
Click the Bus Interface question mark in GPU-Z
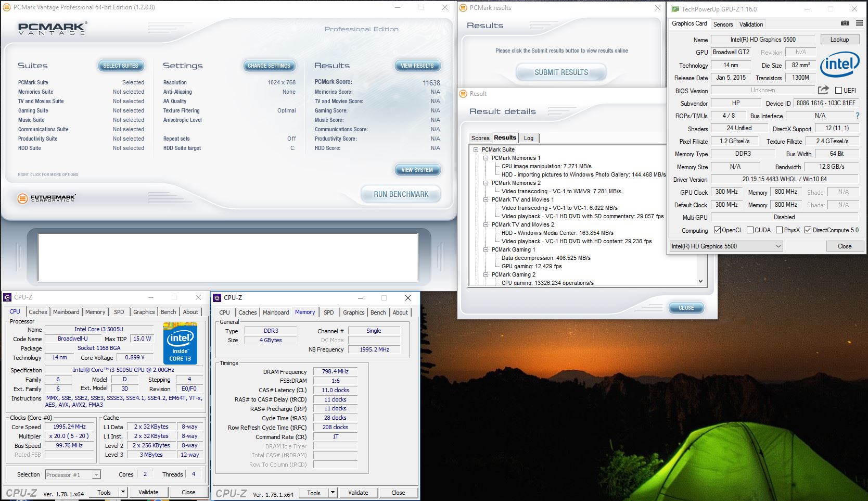coord(858,116)
